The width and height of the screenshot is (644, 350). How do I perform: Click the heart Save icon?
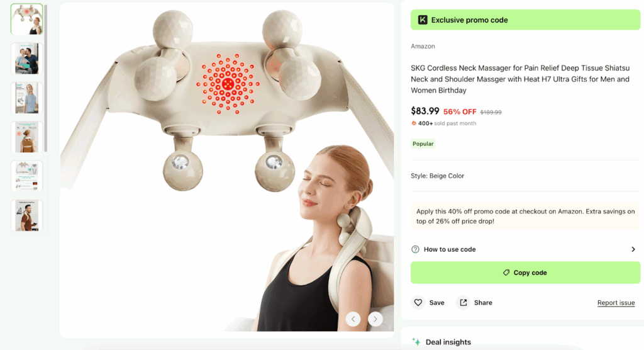418,303
